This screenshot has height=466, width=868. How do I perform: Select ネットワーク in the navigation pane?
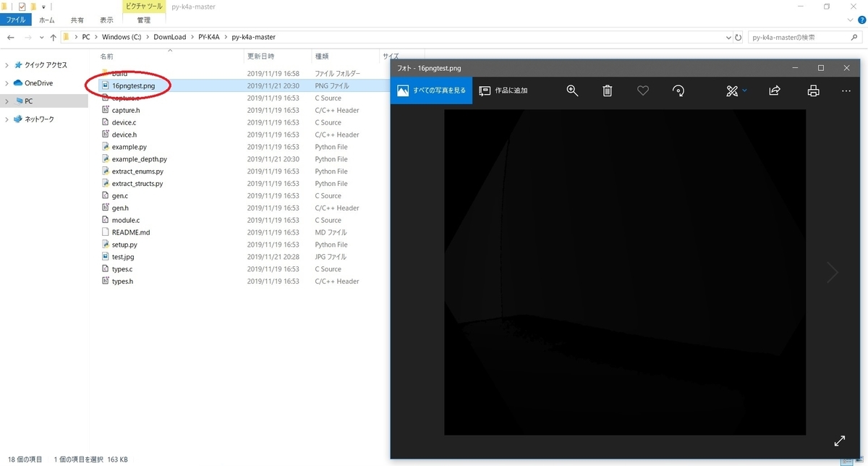click(39, 119)
